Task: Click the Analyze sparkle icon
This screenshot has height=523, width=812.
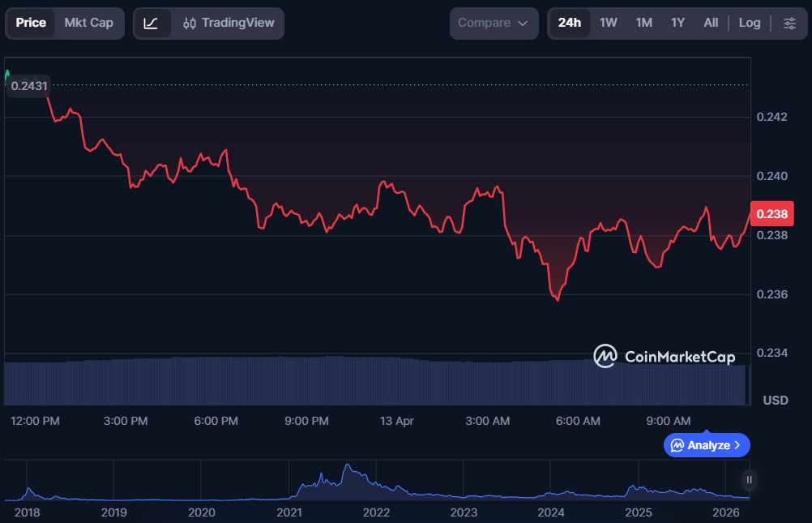Action: [677, 445]
